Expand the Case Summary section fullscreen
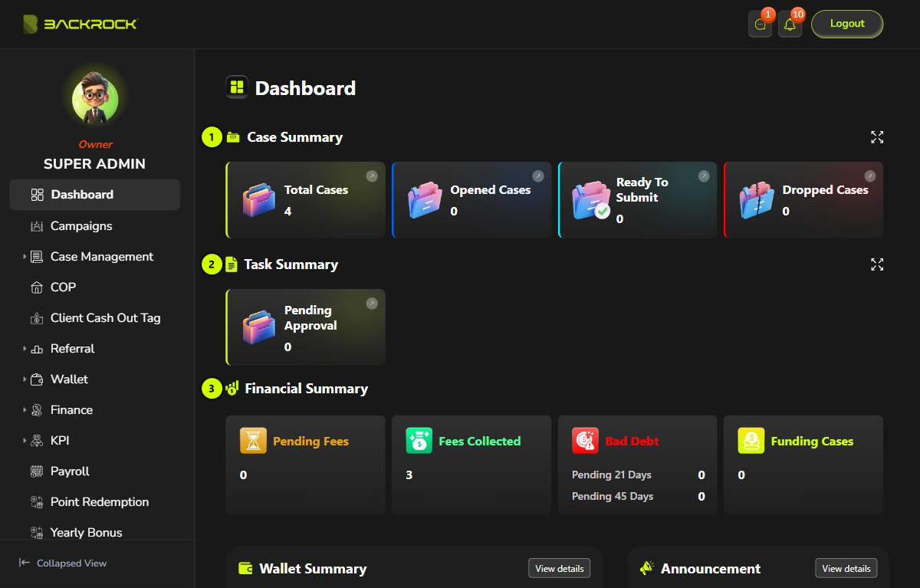The width and height of the screenshot is (920, 588). pos(877,137)
